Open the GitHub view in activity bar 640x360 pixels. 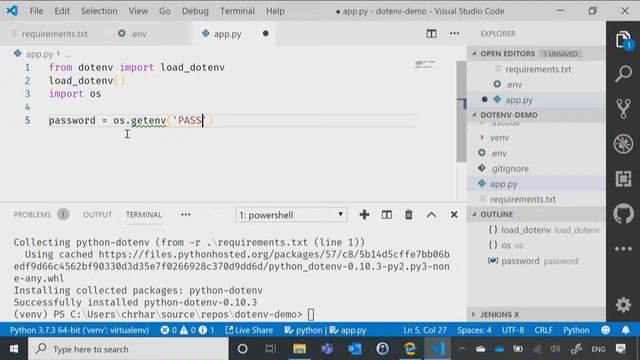[623, 213]
